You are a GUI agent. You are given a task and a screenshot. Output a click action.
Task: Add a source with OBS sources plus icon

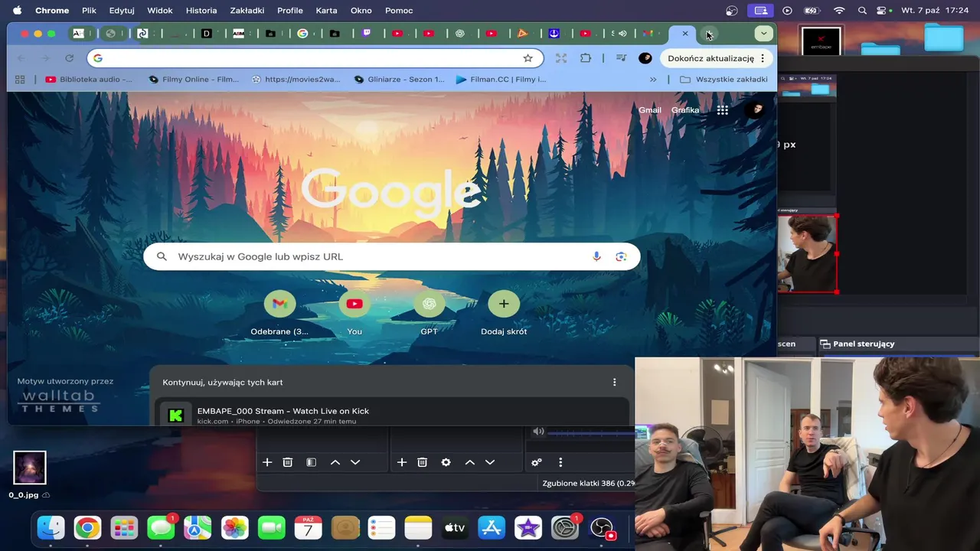[402, 462]
